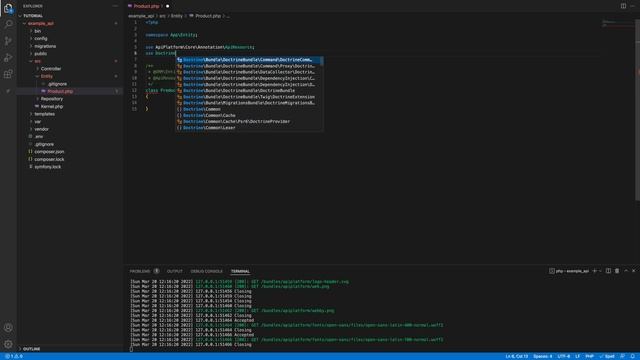Split the terminal panel

point(608,271)
